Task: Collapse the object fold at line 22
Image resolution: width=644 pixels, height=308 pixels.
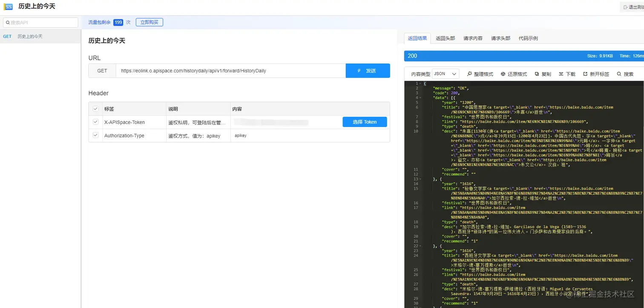Action: click(x=420, y=246)
